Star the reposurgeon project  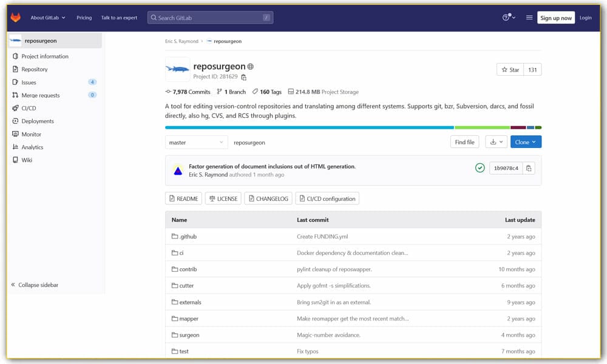pyautogui.click(x=510, y=70)
